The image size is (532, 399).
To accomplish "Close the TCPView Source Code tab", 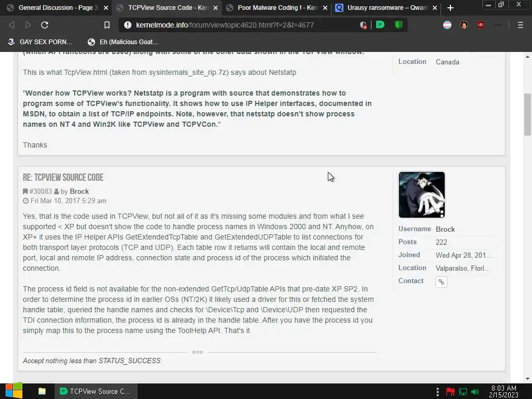I will pos(216,8).
